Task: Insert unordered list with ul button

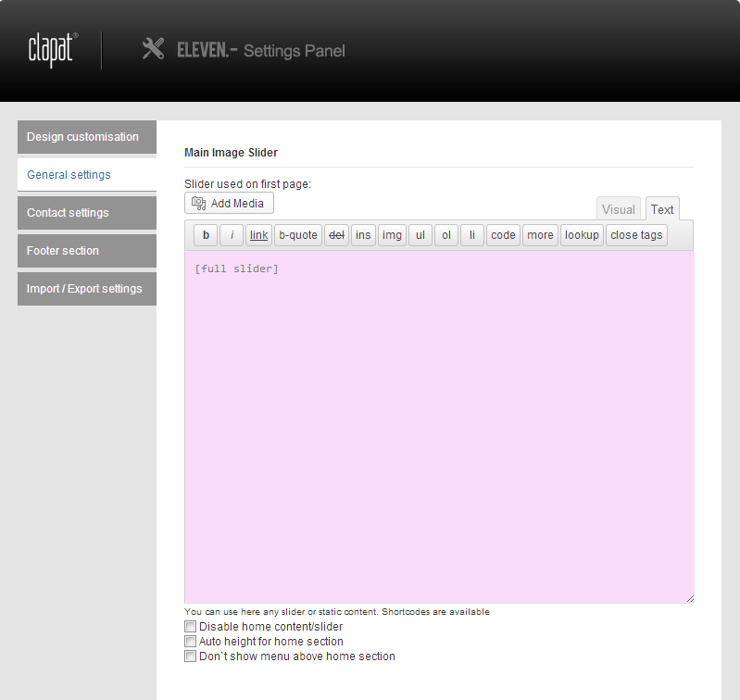Action: 420,235
